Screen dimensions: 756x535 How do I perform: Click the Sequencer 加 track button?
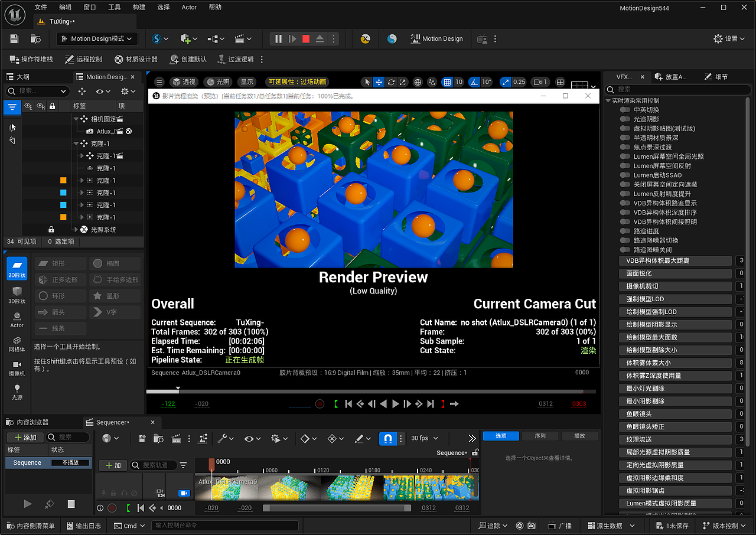click(112, 465)
